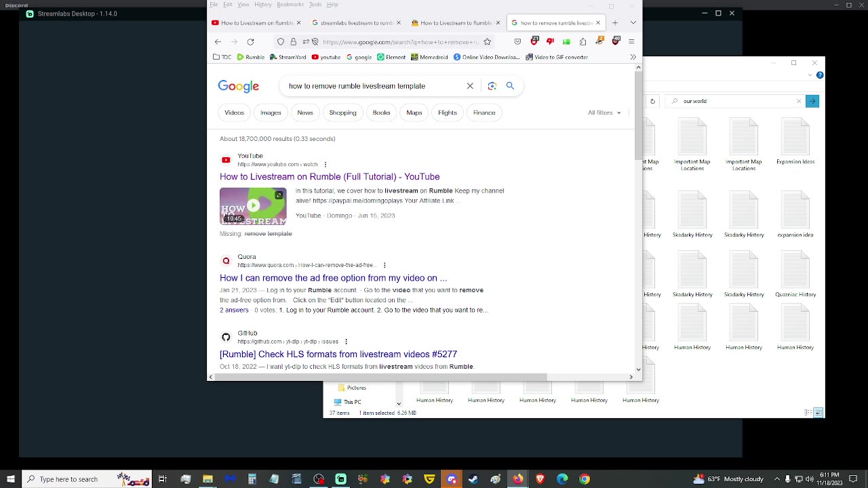Open the Bookmarks menu in Firefox
This screenshot has height=488, width=868.
[x=290, y=5]
